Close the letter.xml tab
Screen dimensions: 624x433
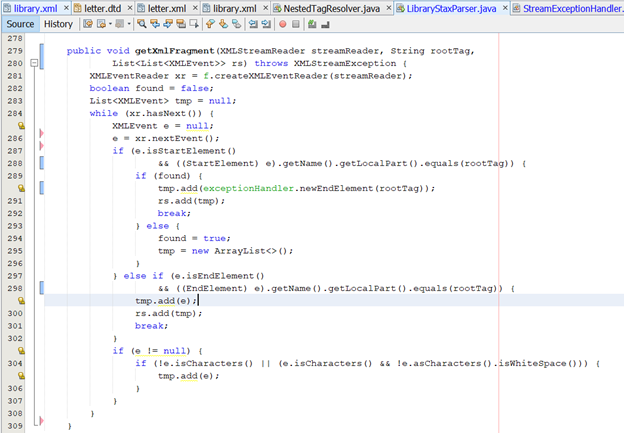195,8
